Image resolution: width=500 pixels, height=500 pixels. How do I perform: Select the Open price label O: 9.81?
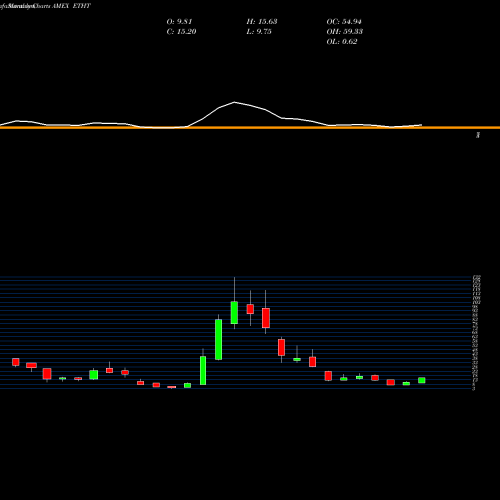[179, 22]
